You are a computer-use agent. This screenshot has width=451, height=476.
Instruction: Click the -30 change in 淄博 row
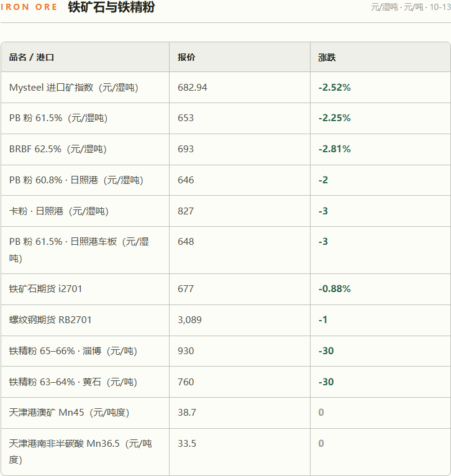pyautogui.click(x=326, y=351)
